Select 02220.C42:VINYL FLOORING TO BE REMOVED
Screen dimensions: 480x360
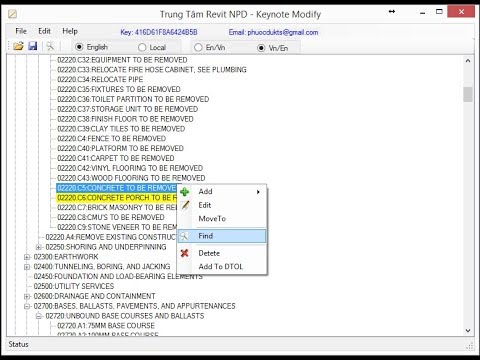[130, 168]
